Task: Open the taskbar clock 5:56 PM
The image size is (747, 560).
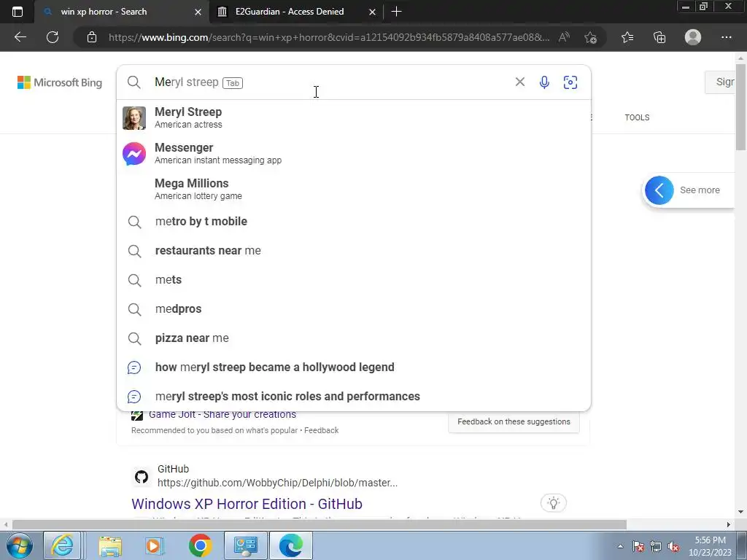Action: pyautogui.click(x=710, y=545)
